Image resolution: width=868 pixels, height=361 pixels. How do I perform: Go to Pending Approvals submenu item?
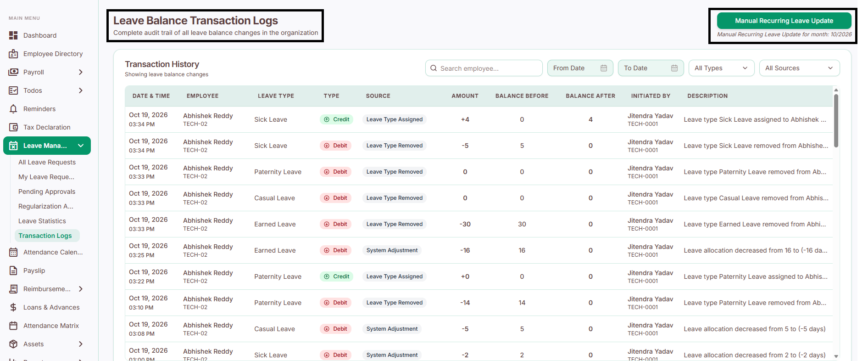[47, 192]
